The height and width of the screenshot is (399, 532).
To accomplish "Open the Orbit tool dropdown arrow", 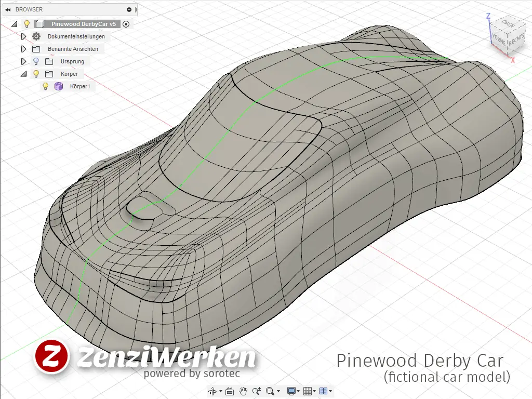I will pyautogui.click(x=220, y=391).
